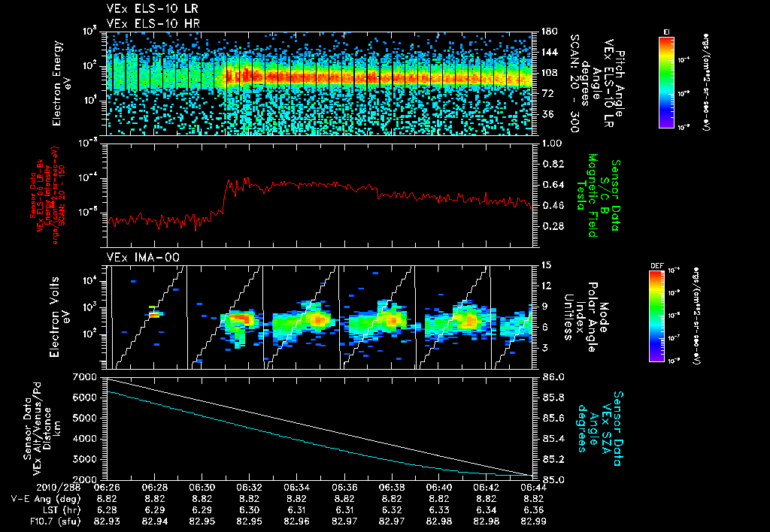Click time tick '06:44'
This screenshot has height=532, width=770.
[x=533, y=488]
